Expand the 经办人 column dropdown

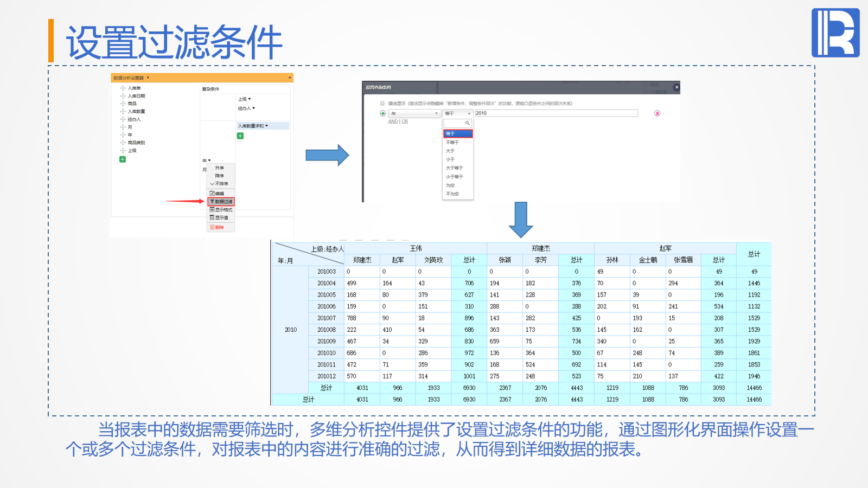click(x=253, y=108)
